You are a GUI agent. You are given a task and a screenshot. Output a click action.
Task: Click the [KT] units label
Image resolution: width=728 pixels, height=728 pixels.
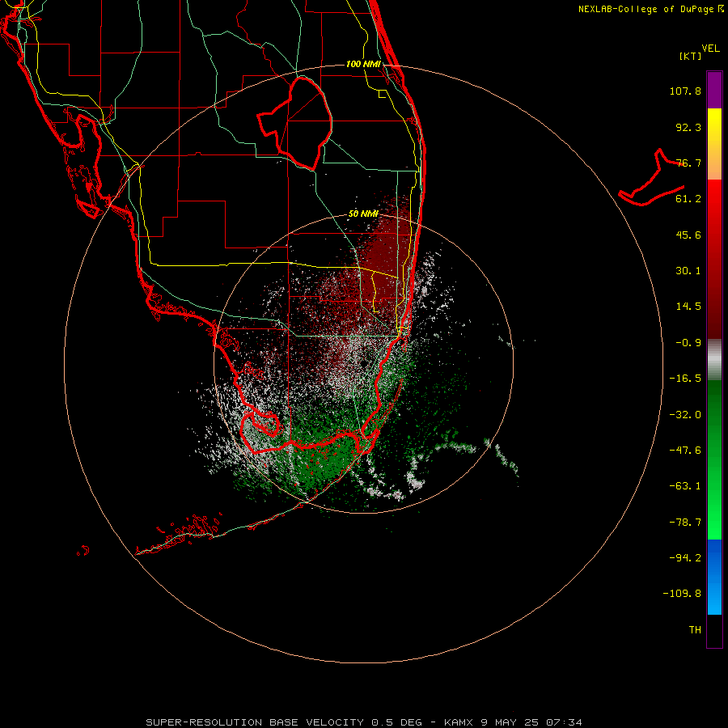pyautogui.click(x=691, y=56)
